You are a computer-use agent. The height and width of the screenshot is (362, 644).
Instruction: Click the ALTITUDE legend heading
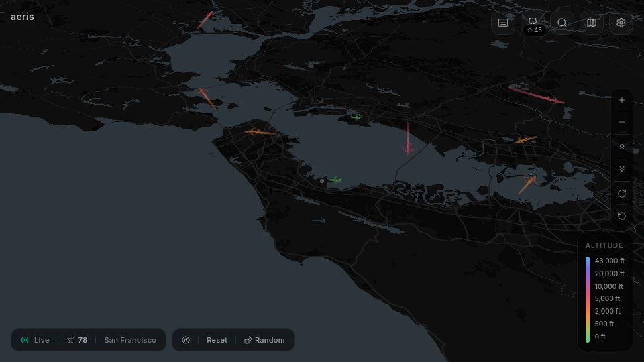pos(604,245)
